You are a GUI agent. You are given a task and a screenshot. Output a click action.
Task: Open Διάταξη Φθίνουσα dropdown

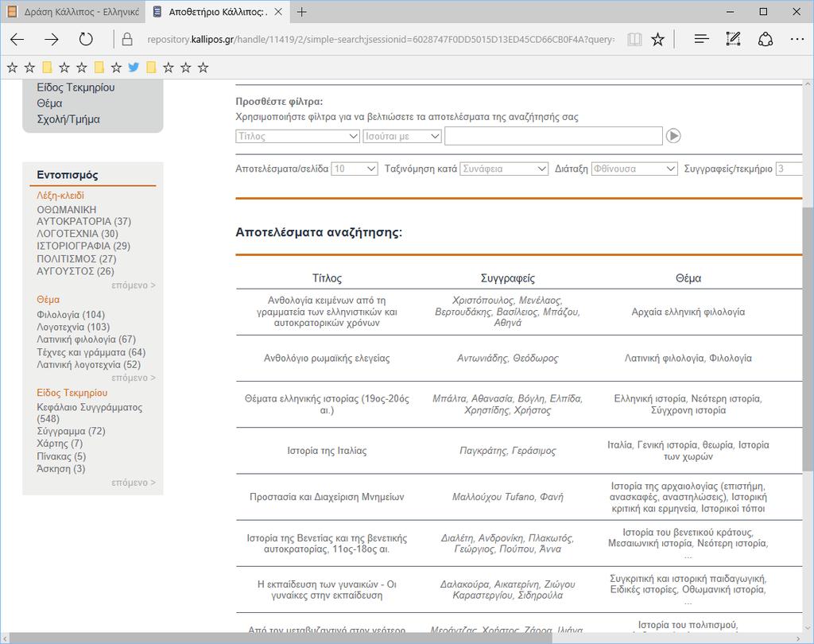point(634,169)
